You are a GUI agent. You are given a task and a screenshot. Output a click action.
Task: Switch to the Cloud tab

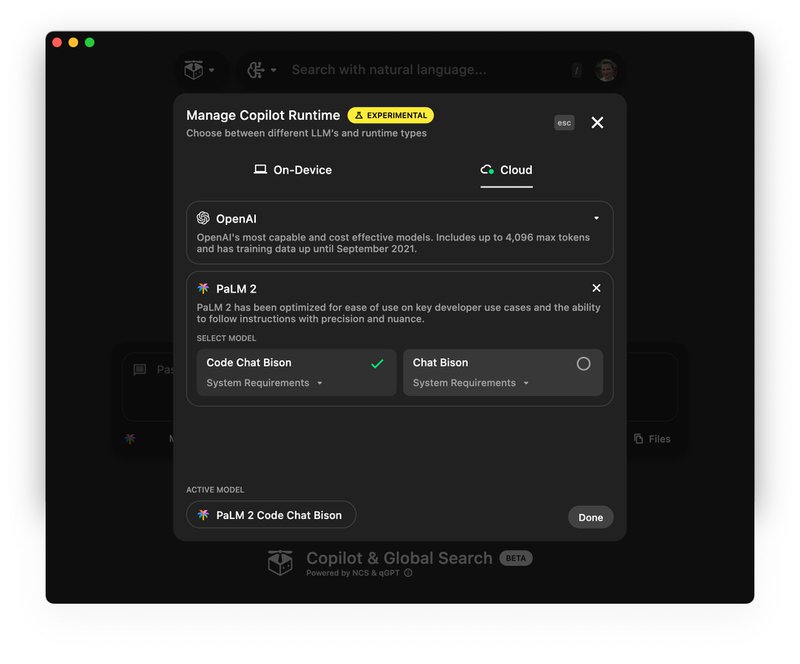click(506, 170)
